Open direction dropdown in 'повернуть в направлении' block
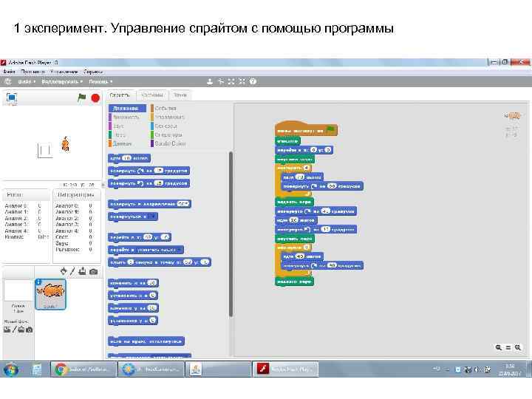The width and height of the screenshot is (532, 399). [x=184, y=204]
